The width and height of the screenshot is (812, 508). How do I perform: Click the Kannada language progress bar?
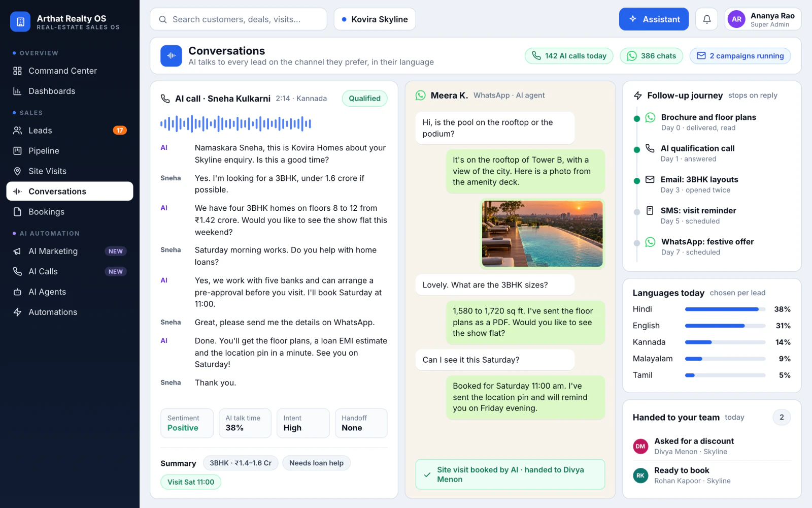(725, 342)
